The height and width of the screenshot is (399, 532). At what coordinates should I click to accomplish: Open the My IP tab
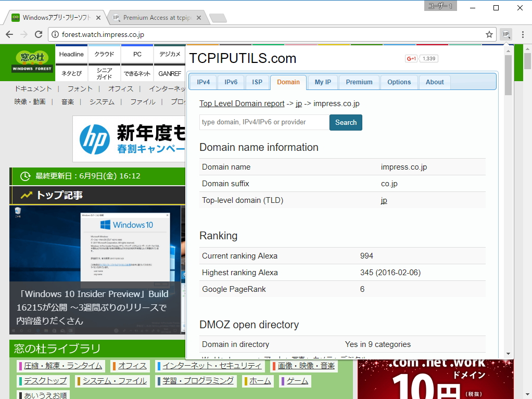pyautogui.click(x=323, y=82)
